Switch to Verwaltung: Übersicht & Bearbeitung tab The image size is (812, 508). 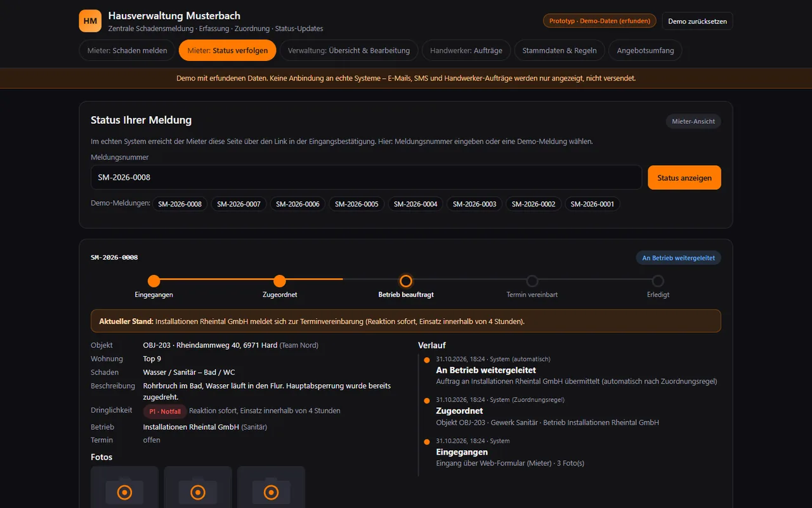(349, 51)
